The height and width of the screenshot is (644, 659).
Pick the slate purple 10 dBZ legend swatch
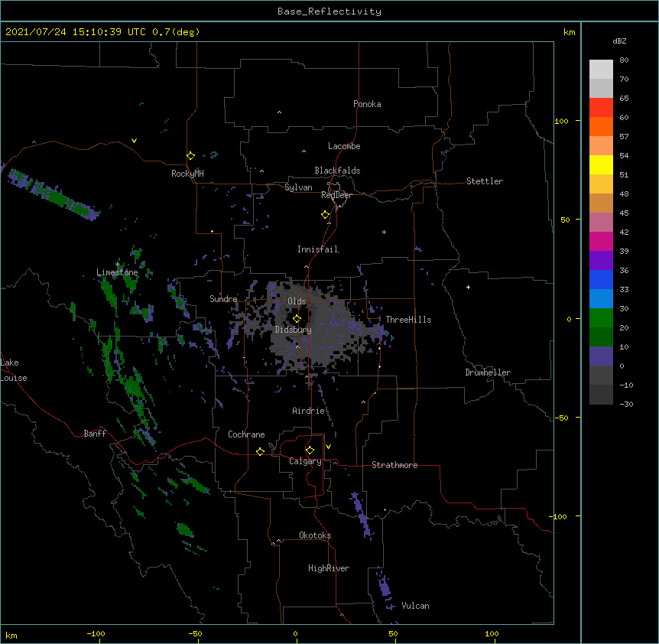601,356
